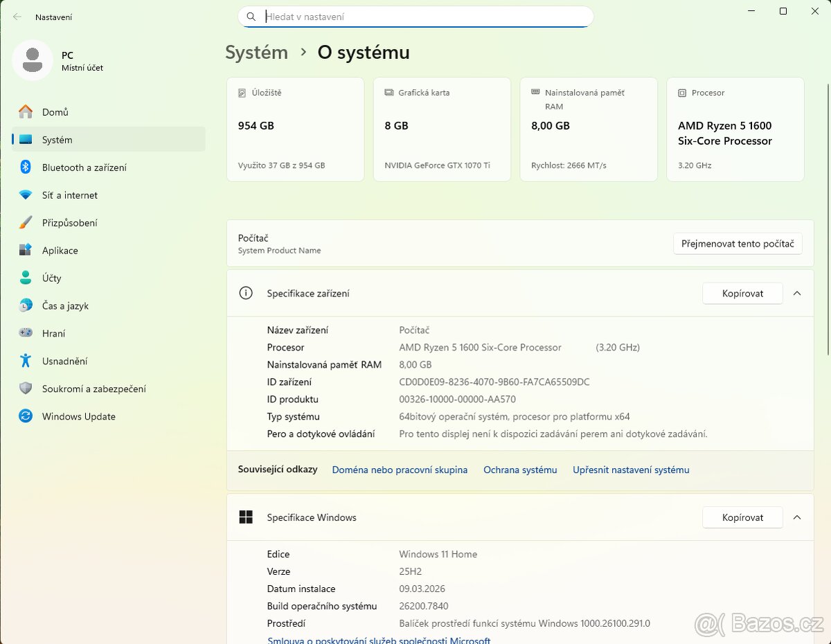This screenshot has width=831, height=644.
Task: Click the back arrow in Nastavení header
Action: click(x=17, y=17)
